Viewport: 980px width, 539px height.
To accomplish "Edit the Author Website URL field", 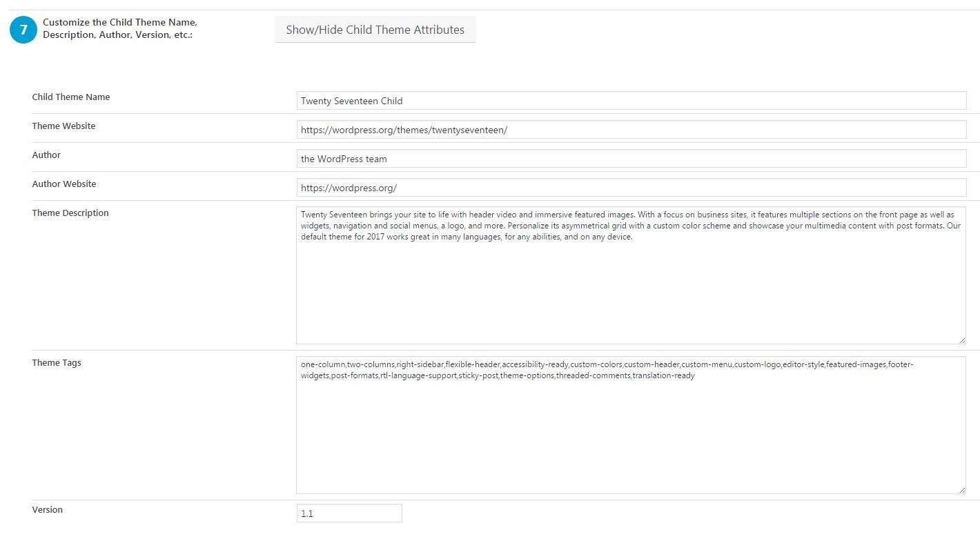I will tap(631, 187).
